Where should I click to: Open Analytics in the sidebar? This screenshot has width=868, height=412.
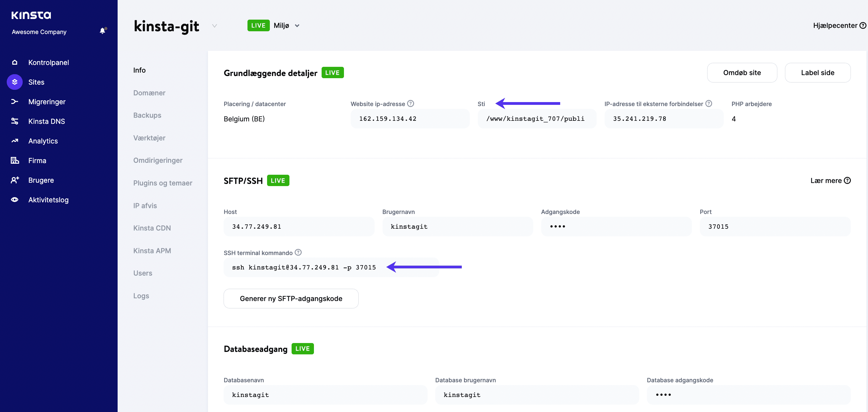tap(43, 141)
